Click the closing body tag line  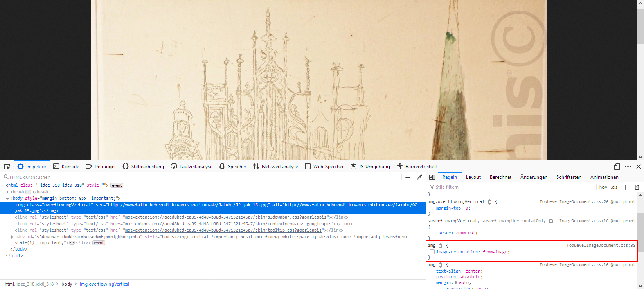[x=19, y=249]
